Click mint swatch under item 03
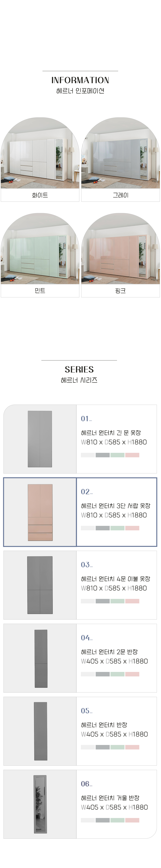Image resolution: width=161 pixels, height=868 pixels. click(117, 601)
